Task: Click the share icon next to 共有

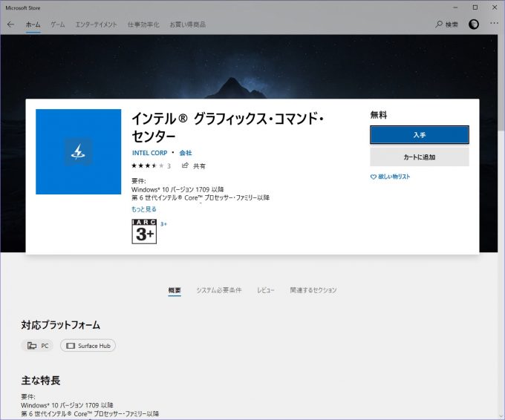Action: click(x=185, y=165)
